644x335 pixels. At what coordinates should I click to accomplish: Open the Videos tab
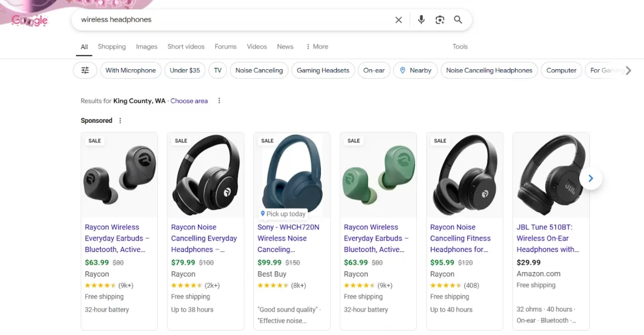point(257,47)
